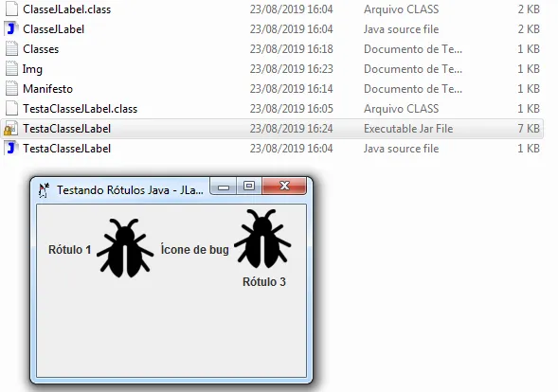Minimize the Testando Rótulos Java window
Screen dimensions: 558x392
224,187
